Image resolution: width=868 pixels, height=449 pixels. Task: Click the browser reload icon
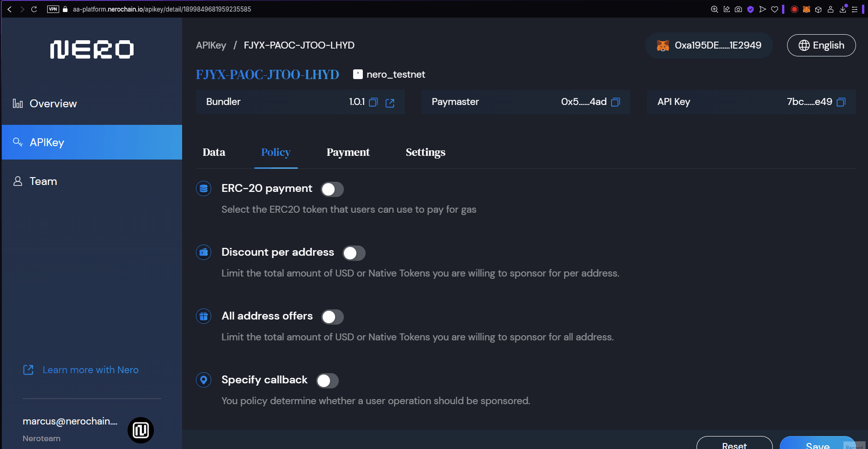point(34,9)
